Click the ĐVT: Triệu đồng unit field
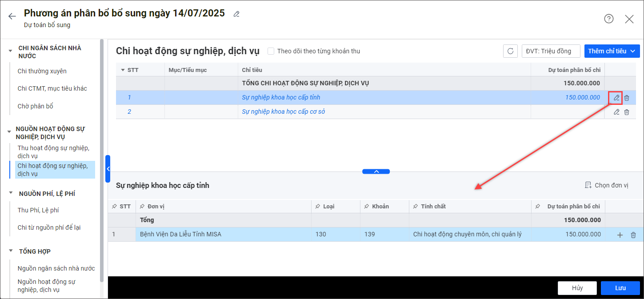Screen dimensions: 644x299 point(551,51)
